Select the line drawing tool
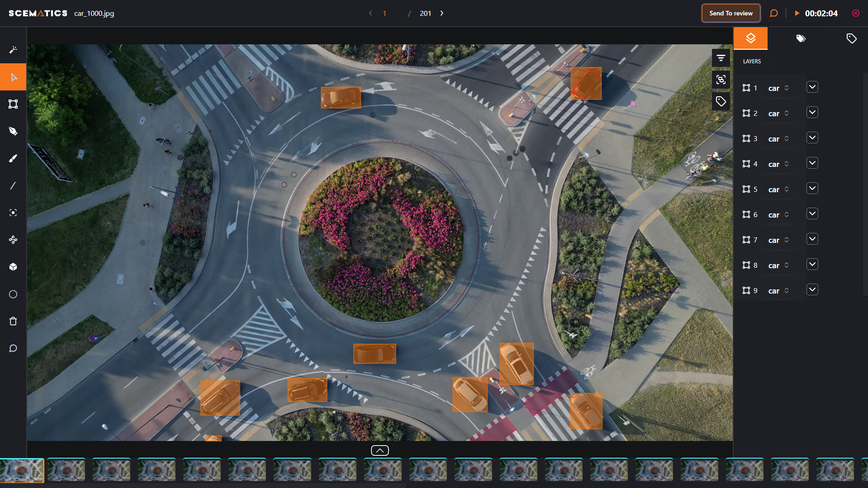This screenshot has height=488, width=868. click(13, 185)
